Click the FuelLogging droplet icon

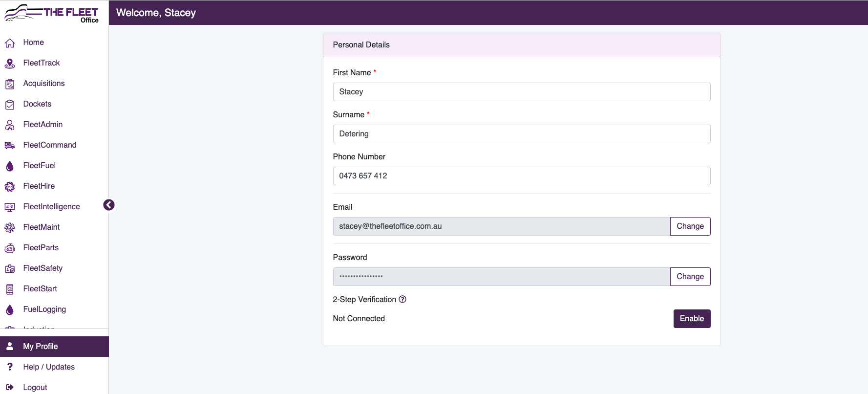(x=10, y=310)
